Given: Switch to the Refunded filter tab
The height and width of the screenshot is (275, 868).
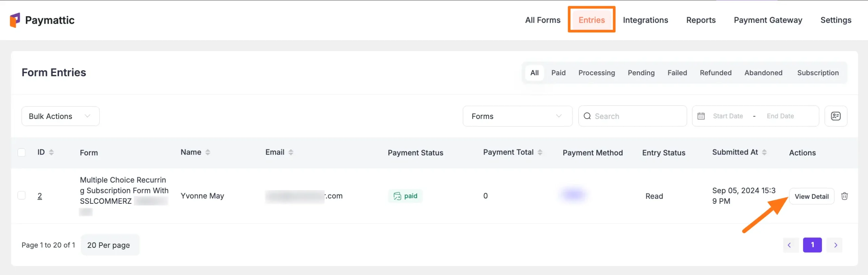Looking at the screenshot, I should [715, 73].
